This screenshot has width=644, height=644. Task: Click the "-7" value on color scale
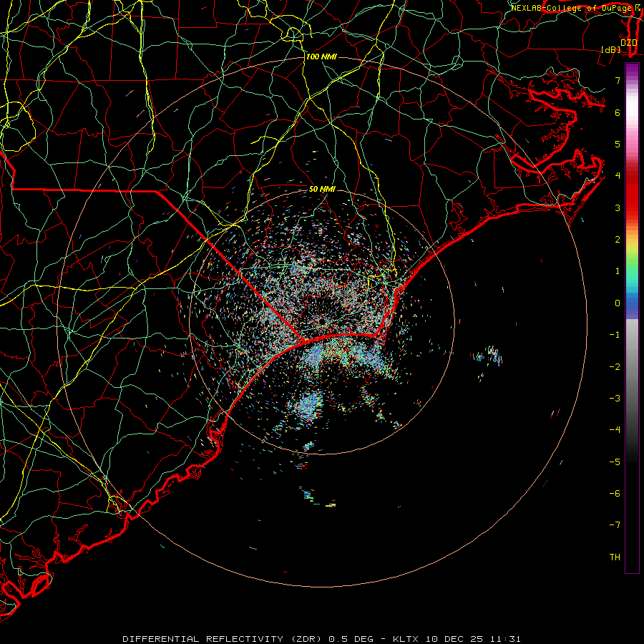coord(615,525)
